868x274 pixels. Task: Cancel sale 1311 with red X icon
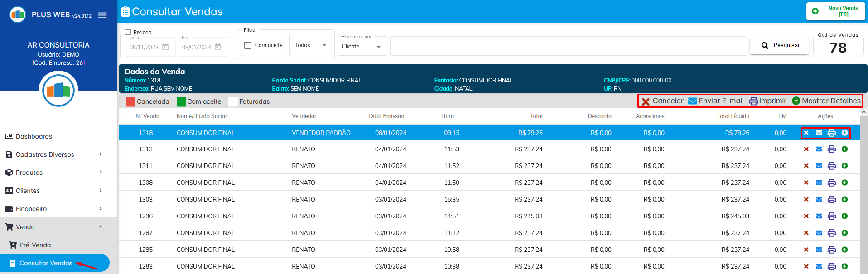coord(806,166)
